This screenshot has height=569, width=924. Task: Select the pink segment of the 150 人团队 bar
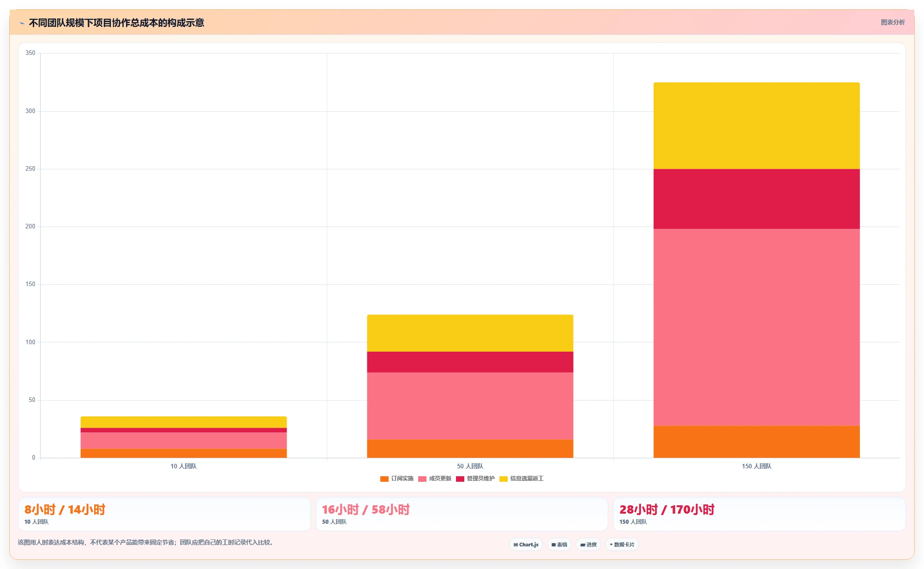coord(756,327)
